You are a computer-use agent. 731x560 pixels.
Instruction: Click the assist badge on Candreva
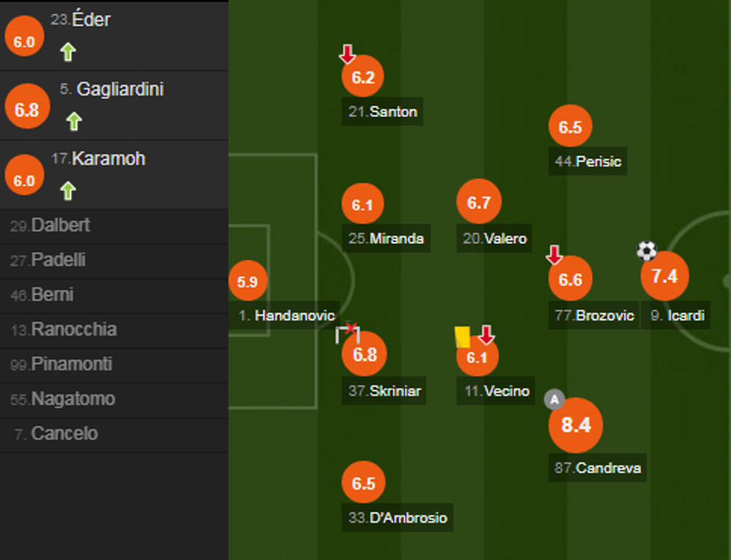click(553, 400)
